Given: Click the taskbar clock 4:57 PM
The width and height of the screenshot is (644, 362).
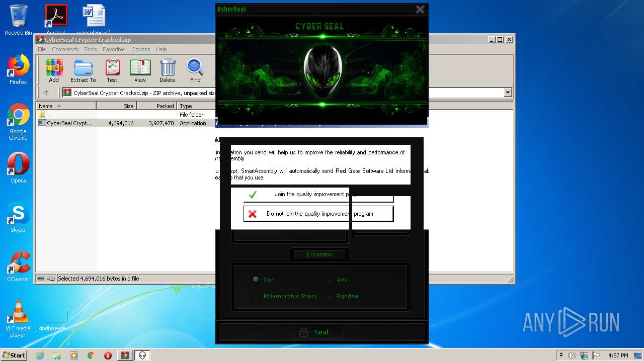Looking at the screenshot, I should tap(618, 355).
